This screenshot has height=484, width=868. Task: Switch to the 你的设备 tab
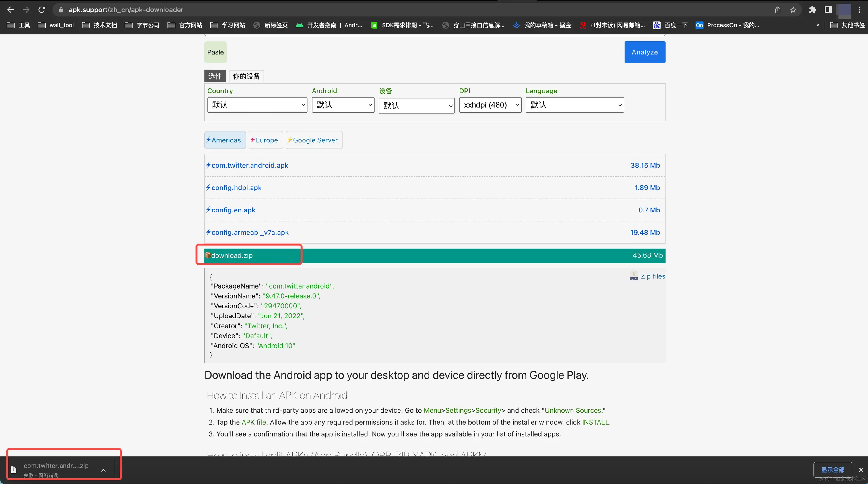click(246, 76)
